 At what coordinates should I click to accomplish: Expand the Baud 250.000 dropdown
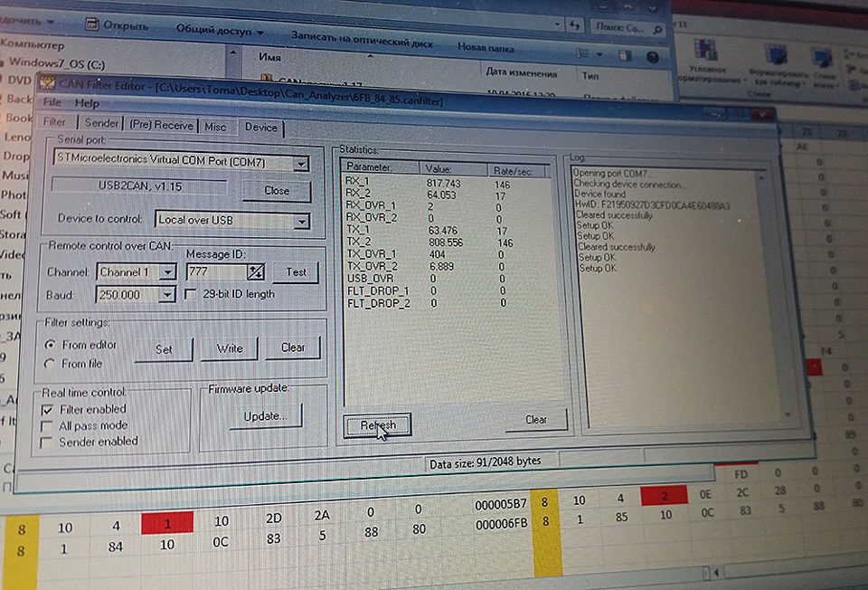pyautogui.click(x=166, y=295)
